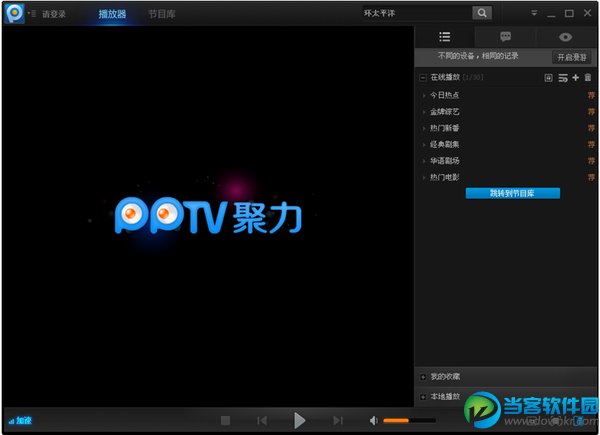Viewport: 600px width, 435px height.
Task: Open the comments chat bubble tab
Action: tap(505, 37)
